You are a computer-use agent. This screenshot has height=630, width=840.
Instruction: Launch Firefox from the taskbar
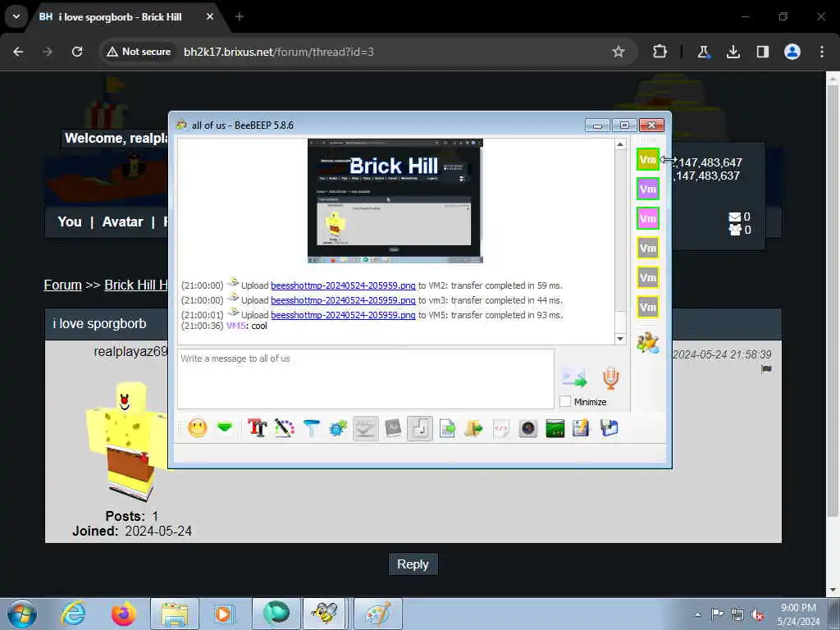coord(123,614)
